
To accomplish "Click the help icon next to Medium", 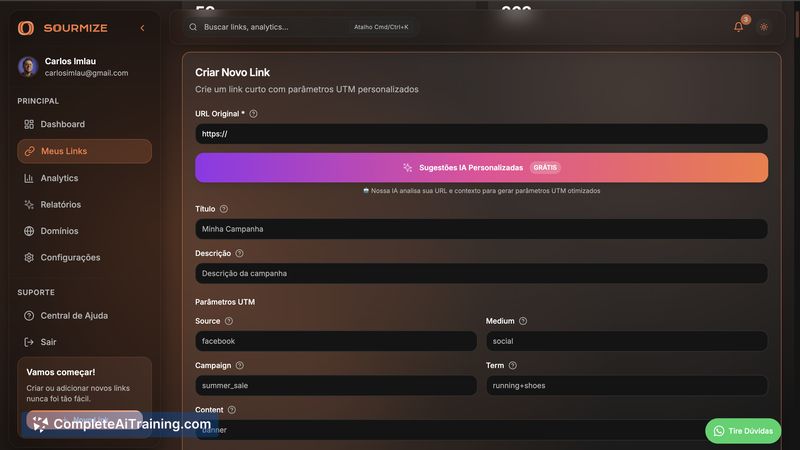I will click(x=523, y=321).
